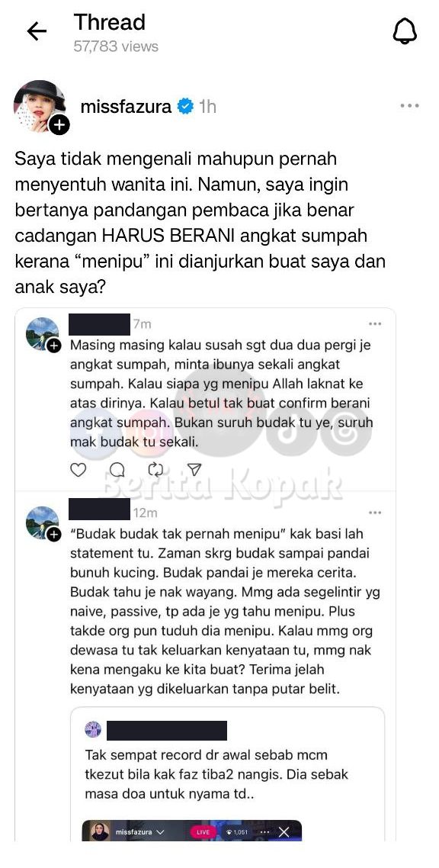Viewport: 439px width, 868px height.
Task: Open more options in live video bar
Action: click(x=264, y=832)
